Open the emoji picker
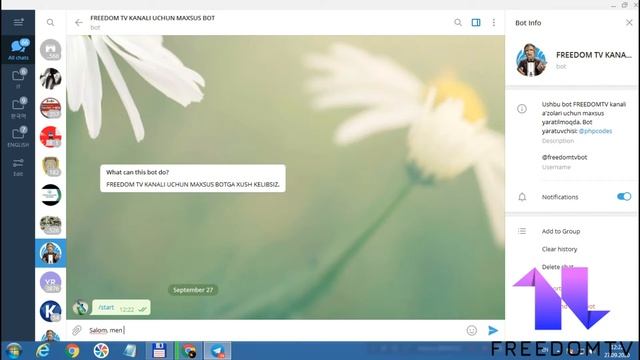640x360 pixels. [x=471, y=330]
